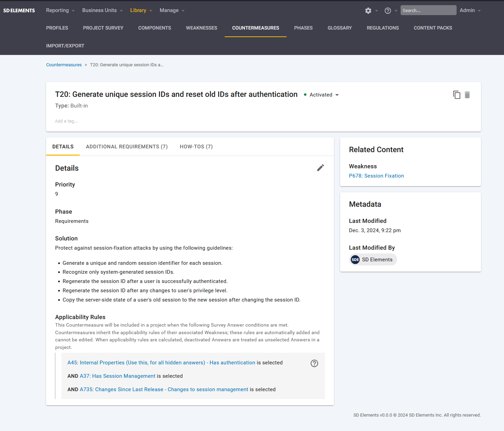Open the Project Survey section

pyautogui.click(x=103, y=28)
